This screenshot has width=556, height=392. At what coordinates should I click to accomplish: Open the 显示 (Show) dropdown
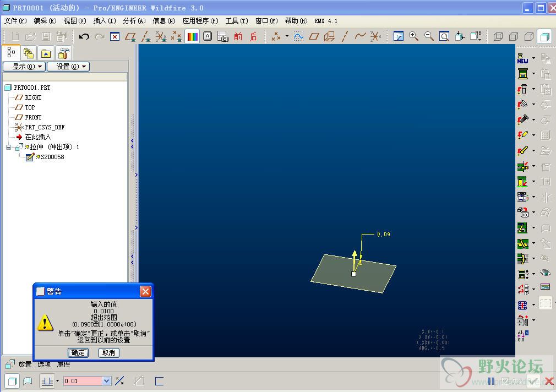pos(24,66)
